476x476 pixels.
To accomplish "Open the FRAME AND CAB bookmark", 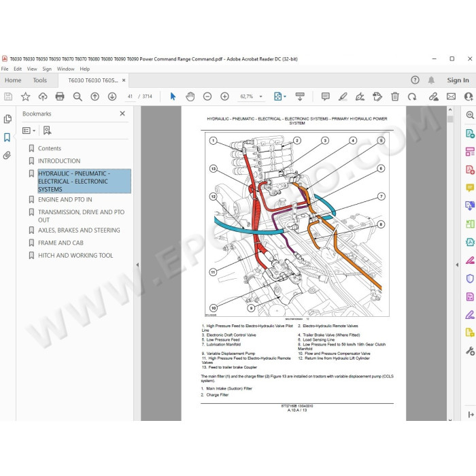I will [x=61, y=243].
